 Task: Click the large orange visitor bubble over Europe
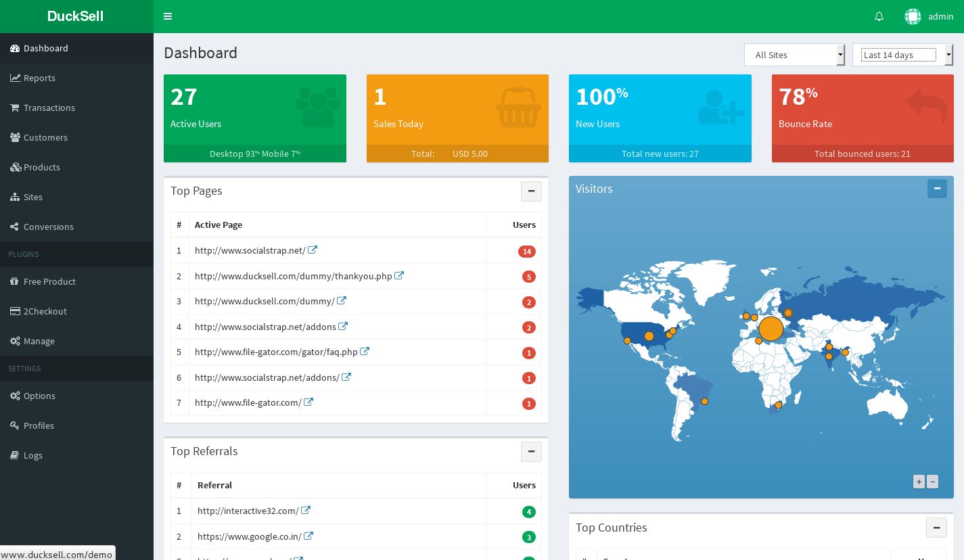pyautogui.click(x=771, y=329)
